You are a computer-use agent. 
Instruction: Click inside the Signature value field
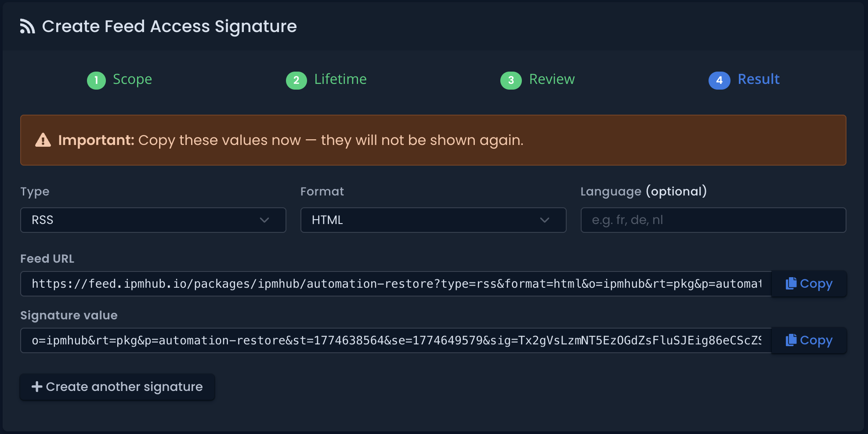395,340
